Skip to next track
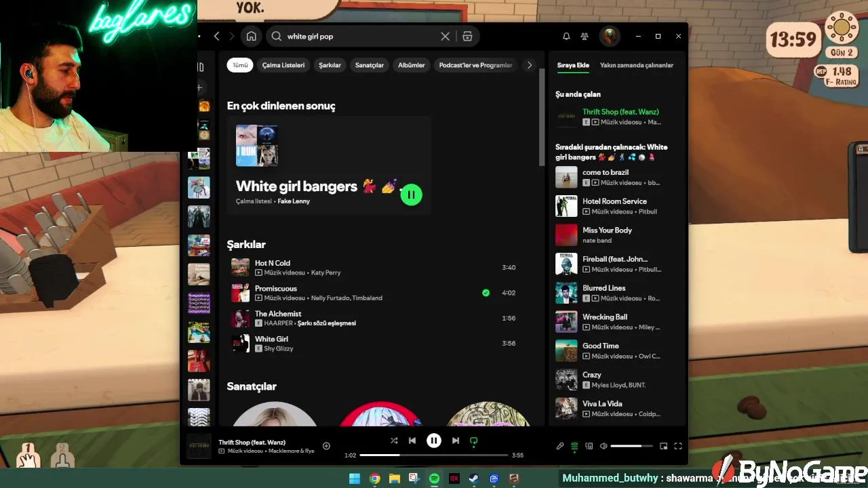868x488 pixels. pyautogui.click(x=456, y=441)
